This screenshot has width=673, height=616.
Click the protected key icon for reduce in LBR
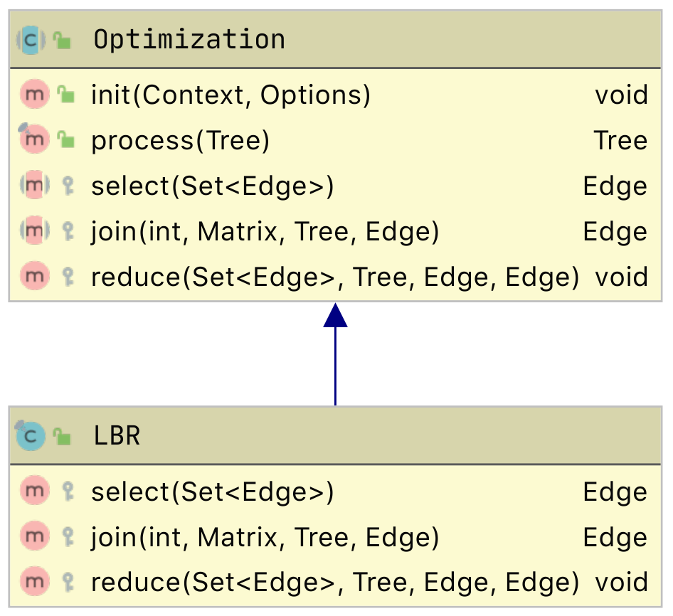point(68,583)
